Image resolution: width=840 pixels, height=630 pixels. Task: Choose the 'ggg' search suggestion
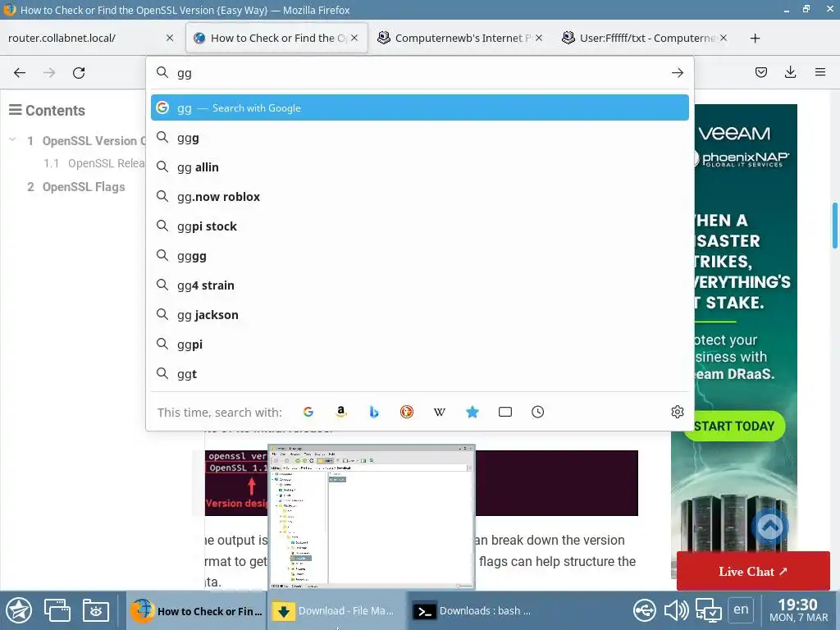click(x=420, y=138)
